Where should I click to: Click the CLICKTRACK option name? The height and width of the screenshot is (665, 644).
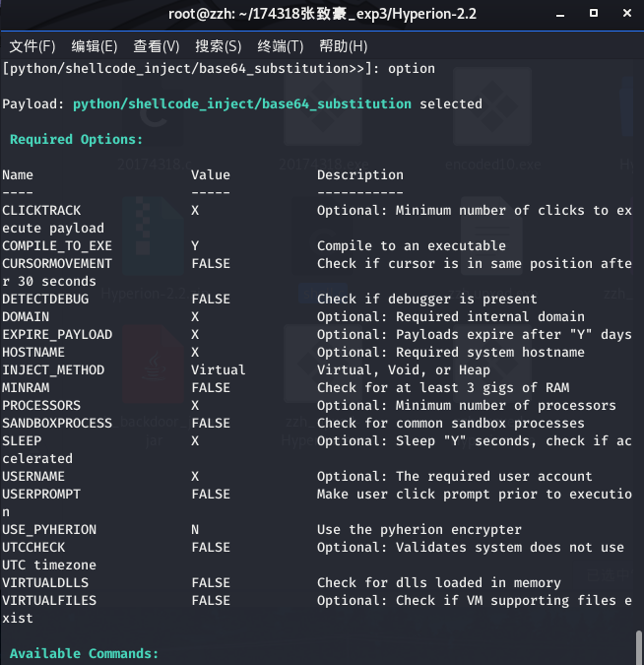click(41, 211)
